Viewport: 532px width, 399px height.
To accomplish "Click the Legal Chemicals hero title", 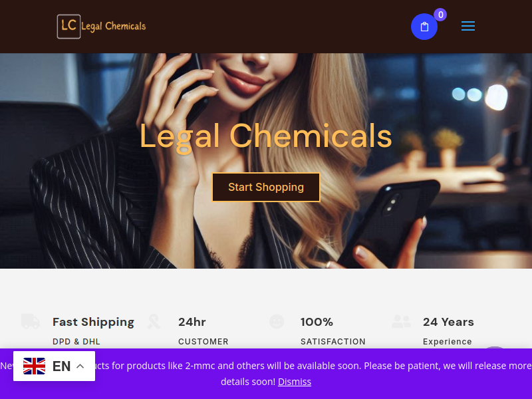I will (266, 136).
